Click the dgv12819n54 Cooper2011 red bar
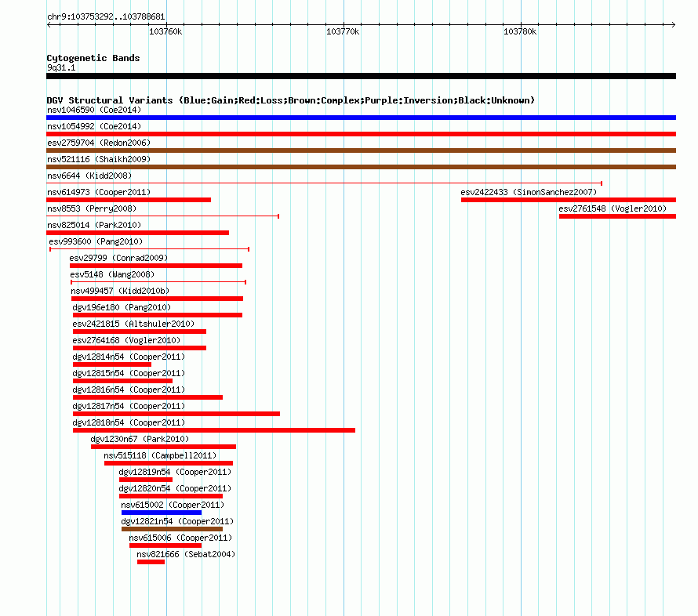Image resolution: width=698 pixels, height=616 pixels. (x=146, y=480)
